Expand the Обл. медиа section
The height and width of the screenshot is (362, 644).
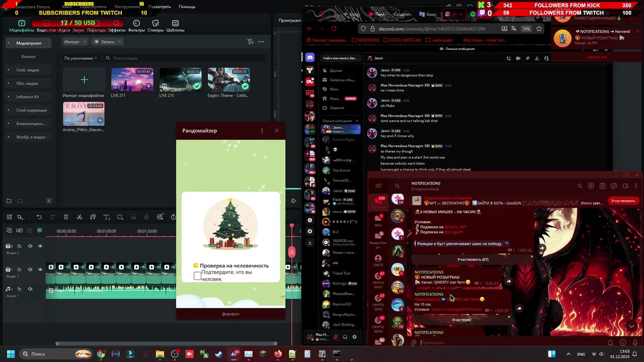click(x=9, y=83)
